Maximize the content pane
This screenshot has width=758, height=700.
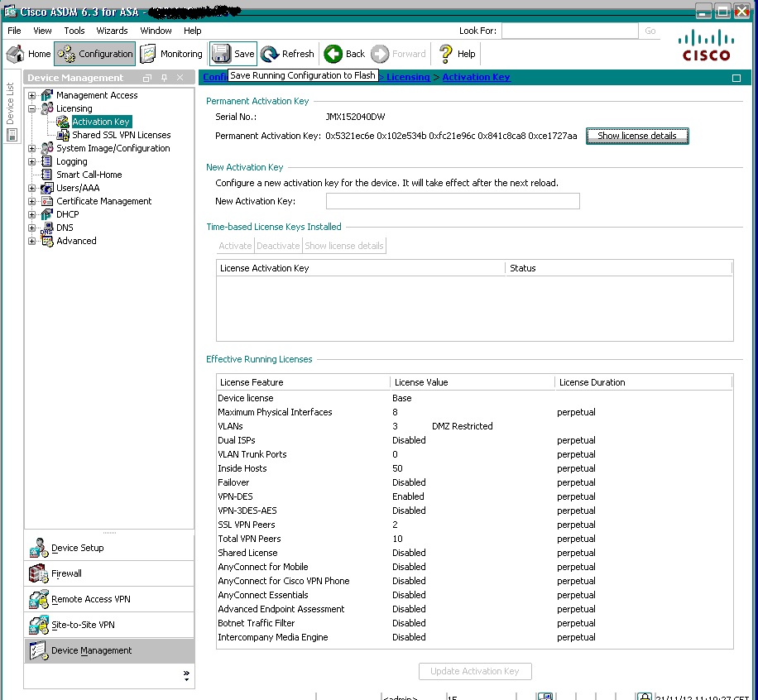[x=736, y=78]
